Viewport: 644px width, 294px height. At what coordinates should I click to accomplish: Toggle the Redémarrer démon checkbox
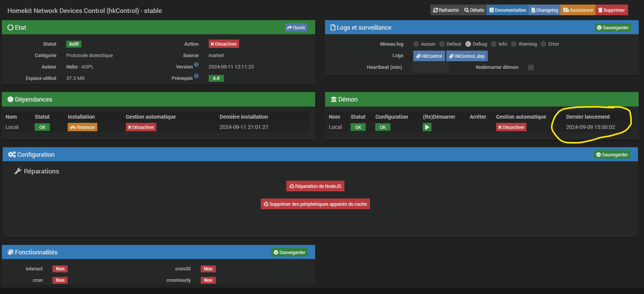(531, 67)
